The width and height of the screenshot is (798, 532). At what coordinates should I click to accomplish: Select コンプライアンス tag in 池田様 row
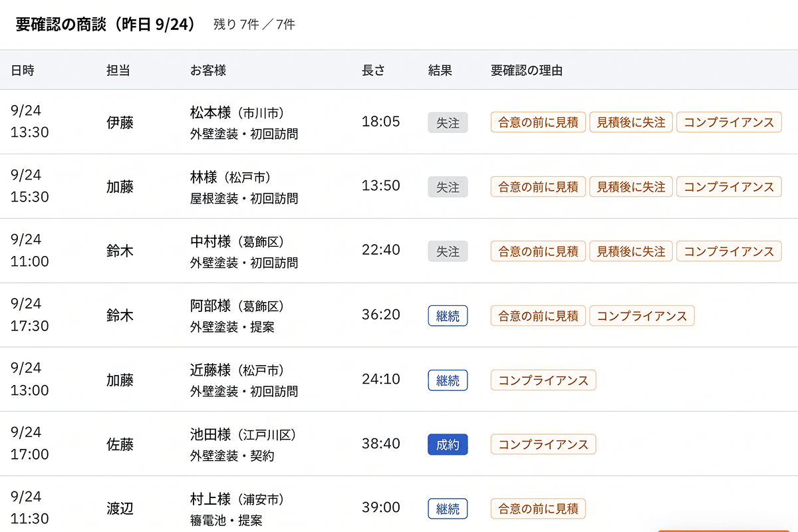click(x=543, y=445)
